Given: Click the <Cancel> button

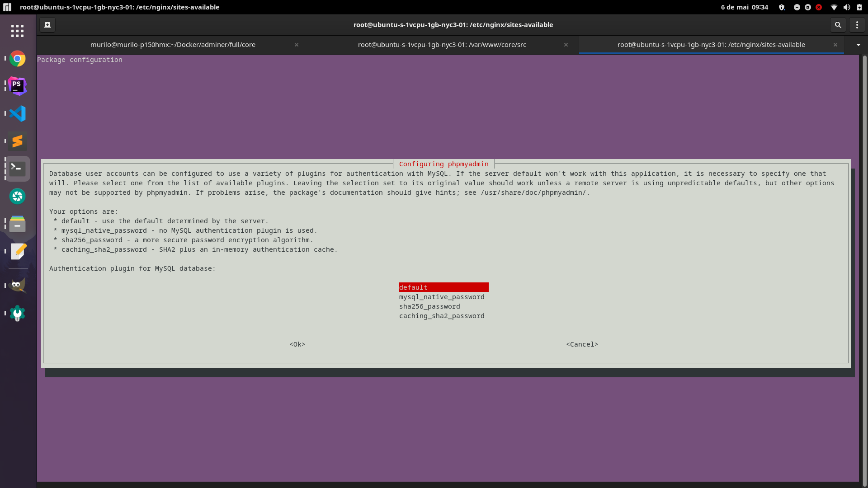Looking at the screenshot, I should 582,344.
